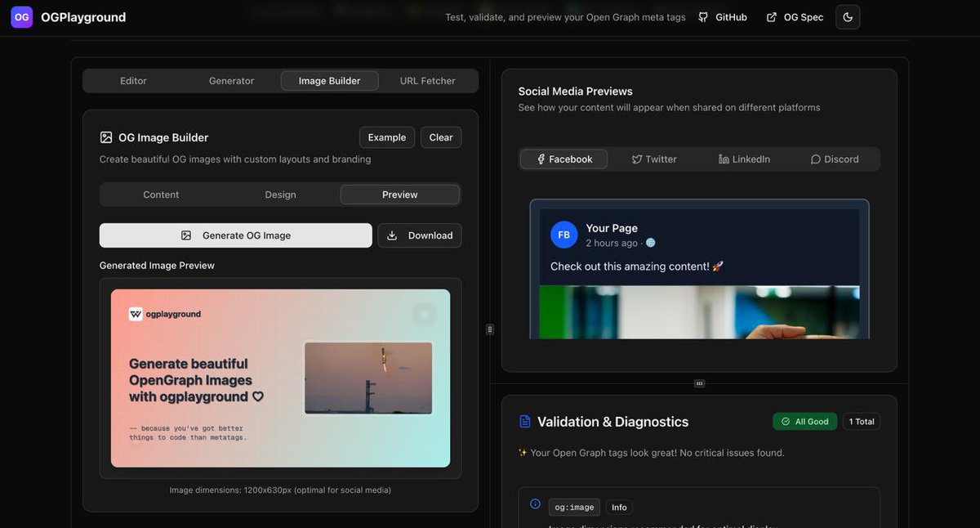Click the OG logo icon
The image size is (980, 528).
click(22, 17)
